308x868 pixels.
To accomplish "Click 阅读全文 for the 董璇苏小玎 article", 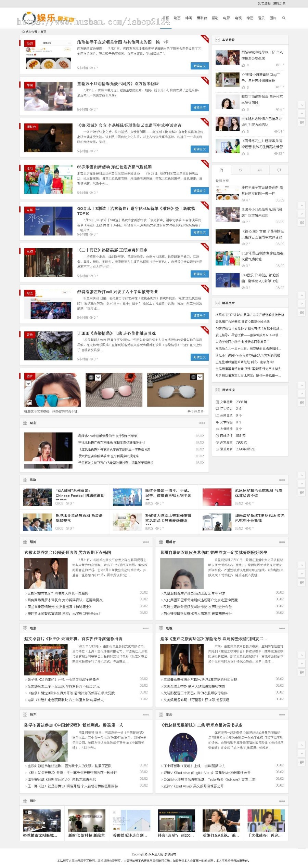I will [200, 108].
